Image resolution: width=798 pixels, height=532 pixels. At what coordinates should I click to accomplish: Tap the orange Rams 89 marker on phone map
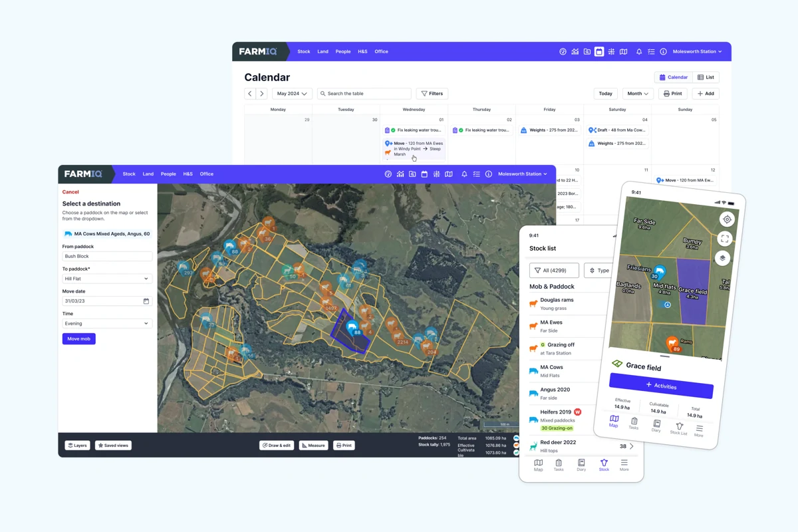(x=672, y=344)
